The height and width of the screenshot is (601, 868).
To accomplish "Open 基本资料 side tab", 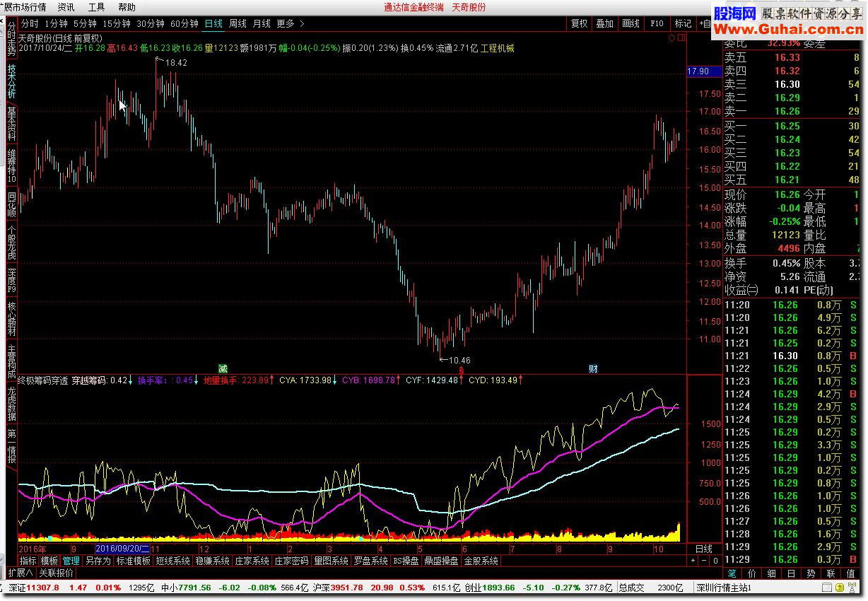I will click(11, 124).
